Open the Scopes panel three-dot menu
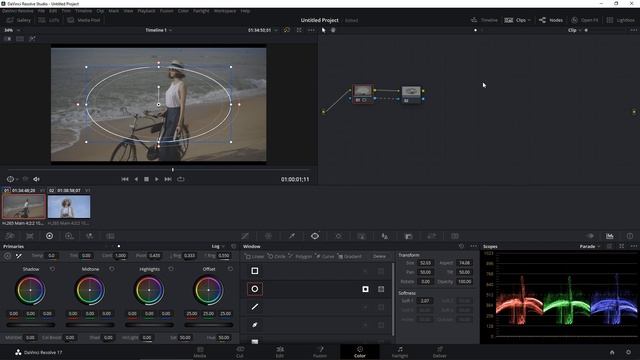This screenshot has width=640, height=360. point(633,246)
